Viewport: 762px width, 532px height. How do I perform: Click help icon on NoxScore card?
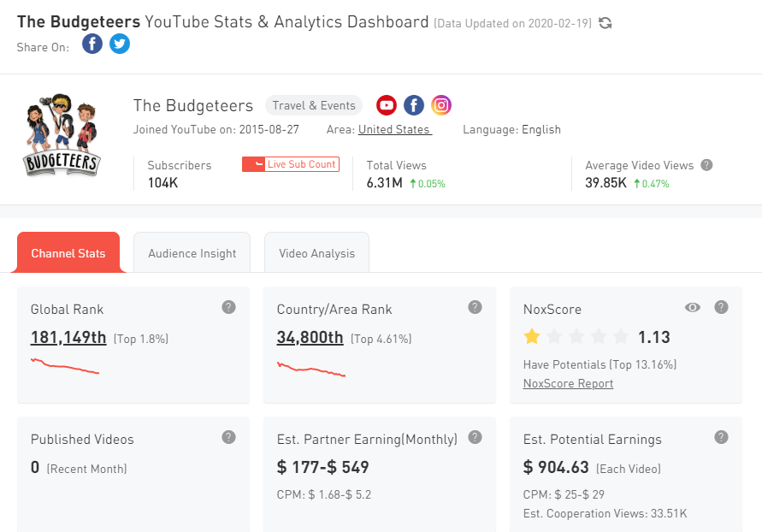click(721, 307)
